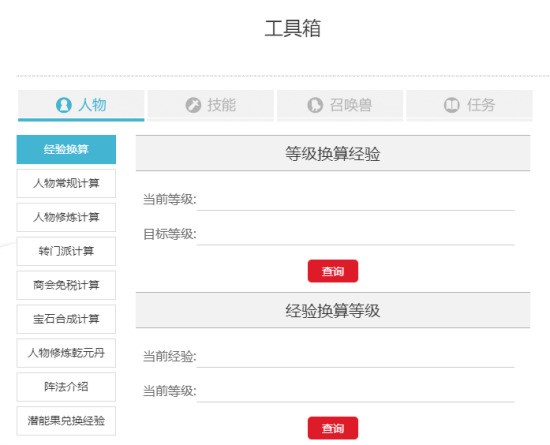Focus the 目标等级 input field
The height and width of the screenshot is (445, 550).
click(x=356, y=234)
